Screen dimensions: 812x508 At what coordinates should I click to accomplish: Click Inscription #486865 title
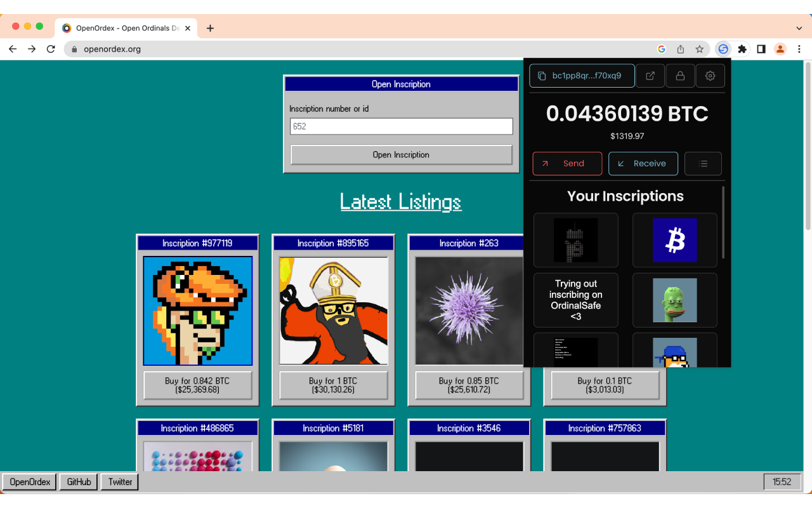[197, 428]
